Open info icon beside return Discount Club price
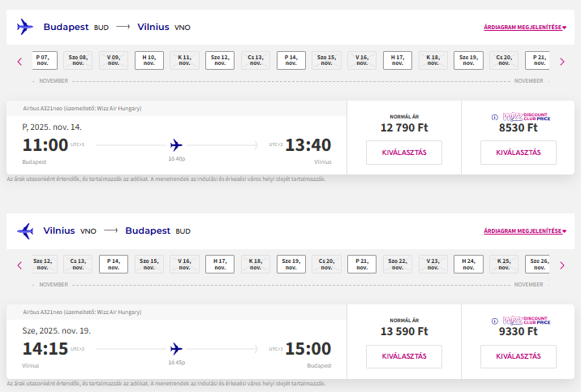The width and height of the screenshot is (581, 392). (495, 321)
